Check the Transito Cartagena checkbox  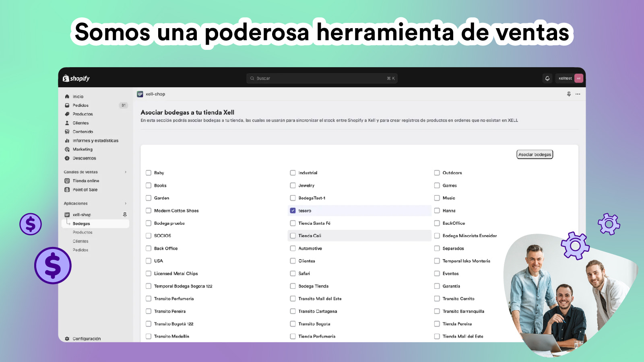(x=293, y=311)
